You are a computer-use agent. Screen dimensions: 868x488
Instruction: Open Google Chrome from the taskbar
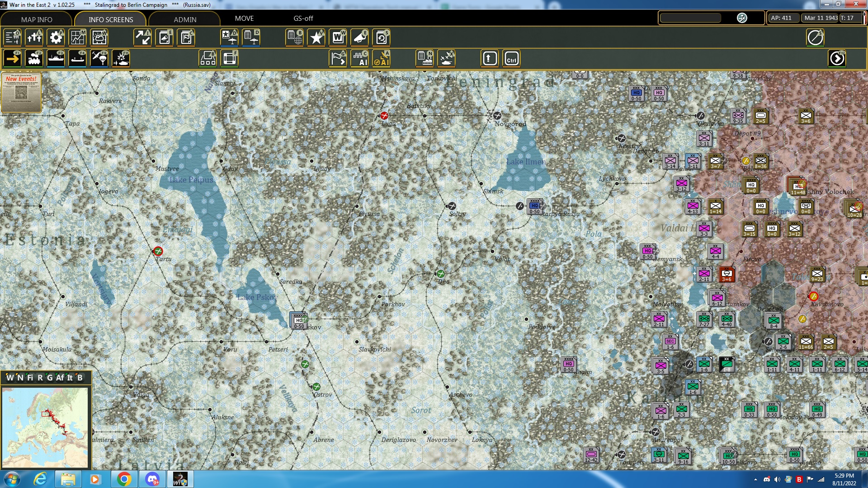124,479
